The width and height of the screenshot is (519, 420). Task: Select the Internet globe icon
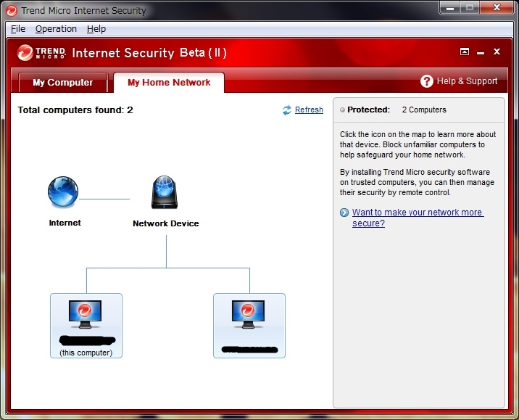(63, 192)
